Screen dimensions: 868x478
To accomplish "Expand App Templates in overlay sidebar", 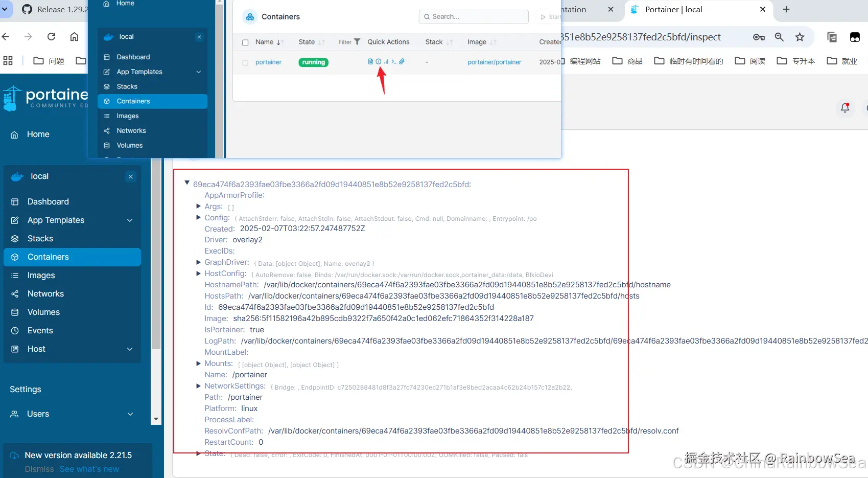I will coord(199,72).
